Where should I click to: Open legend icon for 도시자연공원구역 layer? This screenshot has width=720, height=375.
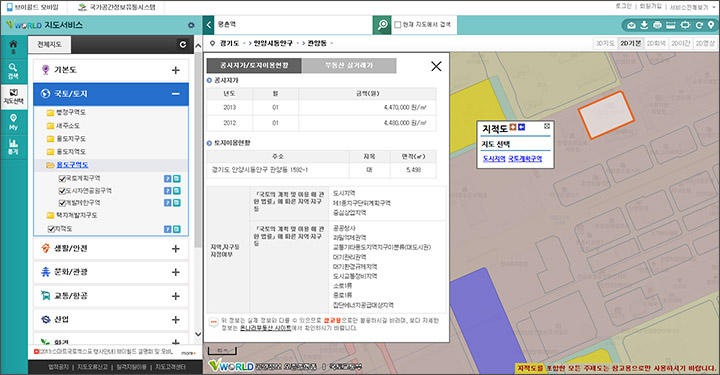[x=176, y=190]
